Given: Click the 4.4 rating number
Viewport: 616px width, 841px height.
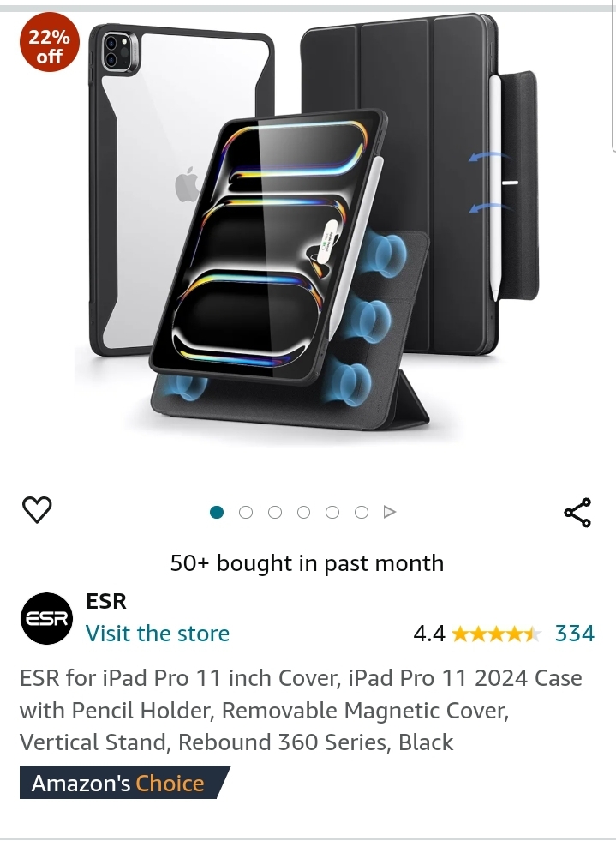Looking at the screenshot, I should click(429, 634).
